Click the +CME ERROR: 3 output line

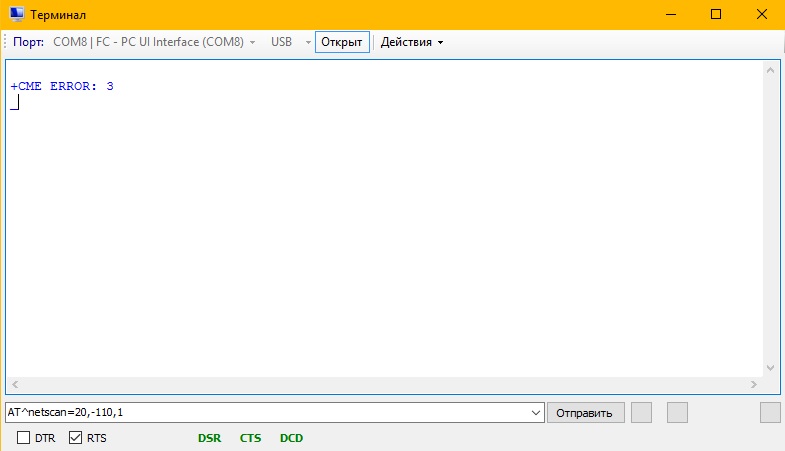(62, 86)
